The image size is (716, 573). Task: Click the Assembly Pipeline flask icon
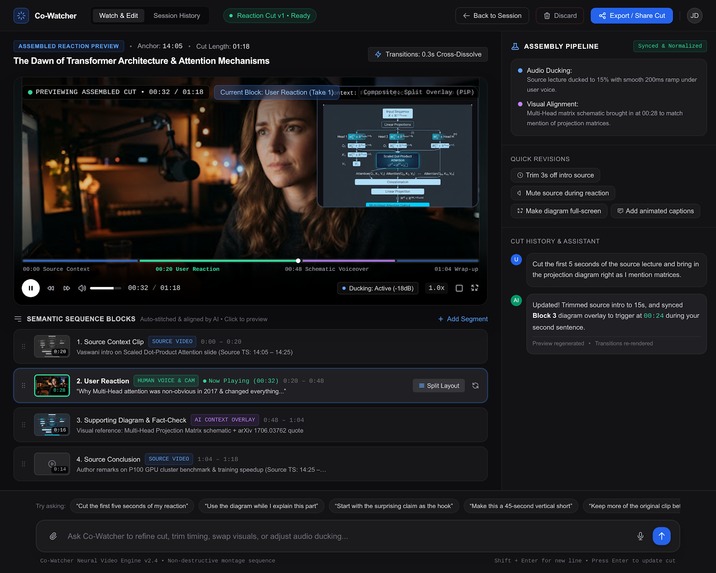point(515,46)
